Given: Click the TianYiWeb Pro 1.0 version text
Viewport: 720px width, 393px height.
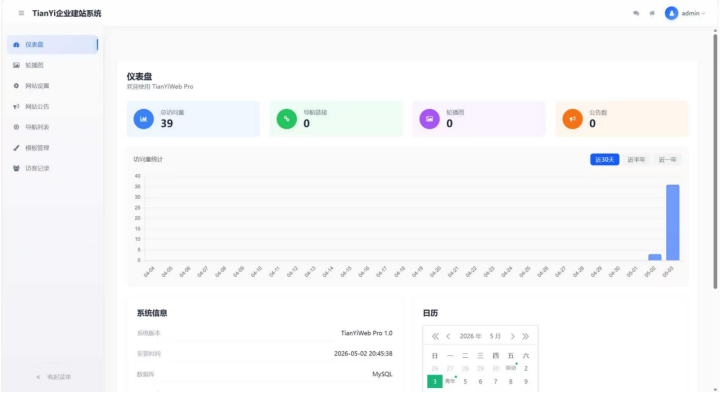Looking at the screenshot, I should (x=366, y=333).
